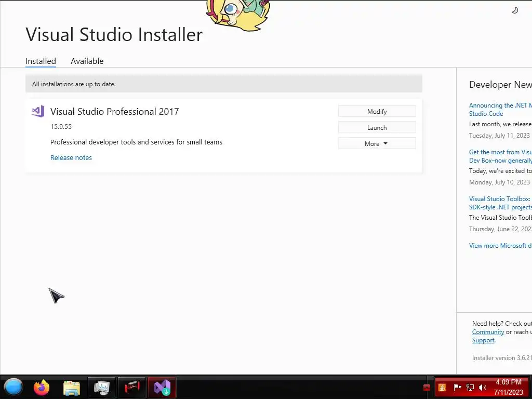The height and width of the screenshot is (399, 532).
Task: Open the network status tray icon
Action: click(470, 388)
